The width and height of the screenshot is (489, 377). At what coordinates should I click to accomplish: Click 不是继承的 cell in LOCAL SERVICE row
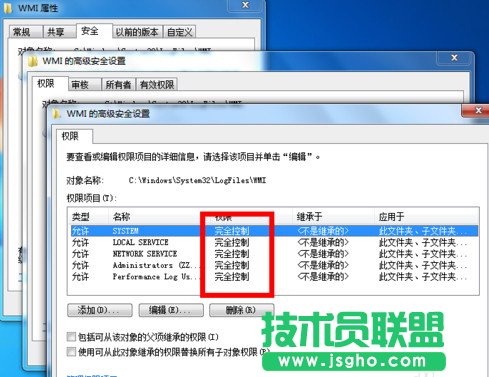(x=323, y=242)
